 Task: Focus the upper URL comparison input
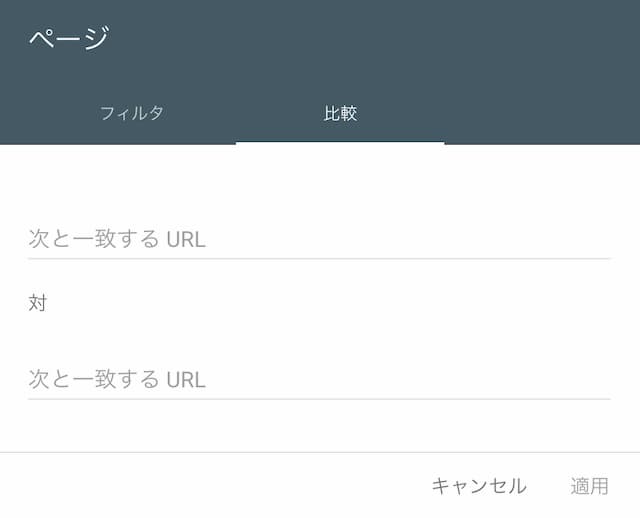tap(319, 239)
